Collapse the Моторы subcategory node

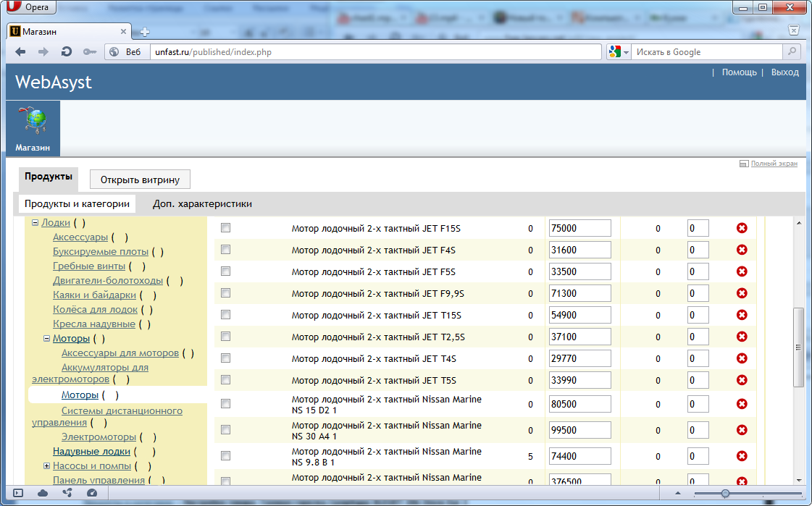point(46,339)
